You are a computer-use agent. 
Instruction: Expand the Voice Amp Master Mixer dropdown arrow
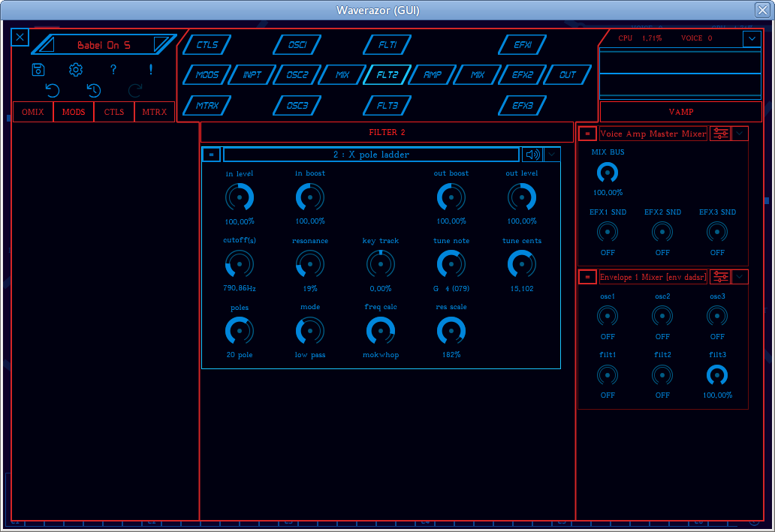click(x=740, y=134)
